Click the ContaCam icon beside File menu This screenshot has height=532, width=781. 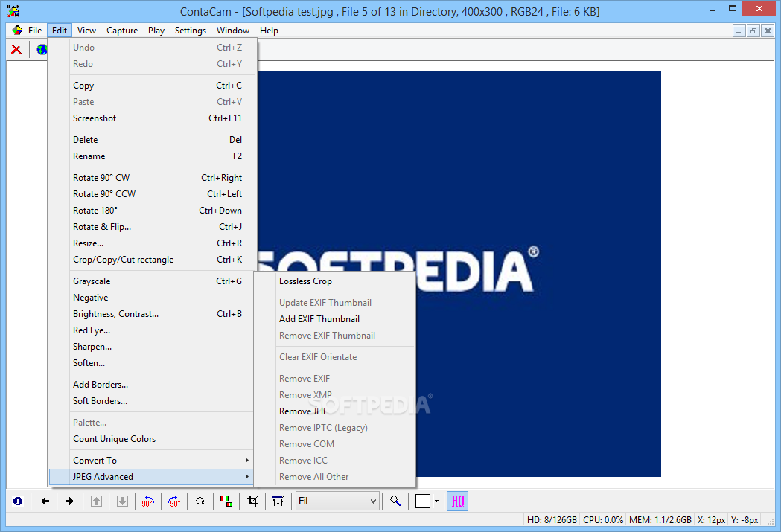(17, 31)
